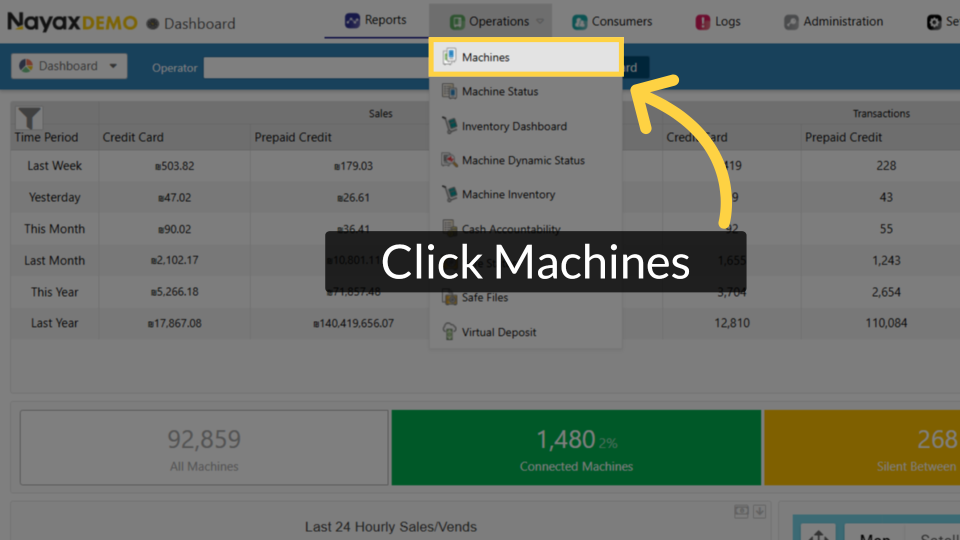Click the Machine Inventory icon
The height and width of the screenshot is (540, 960).
(x=449, y=194)
